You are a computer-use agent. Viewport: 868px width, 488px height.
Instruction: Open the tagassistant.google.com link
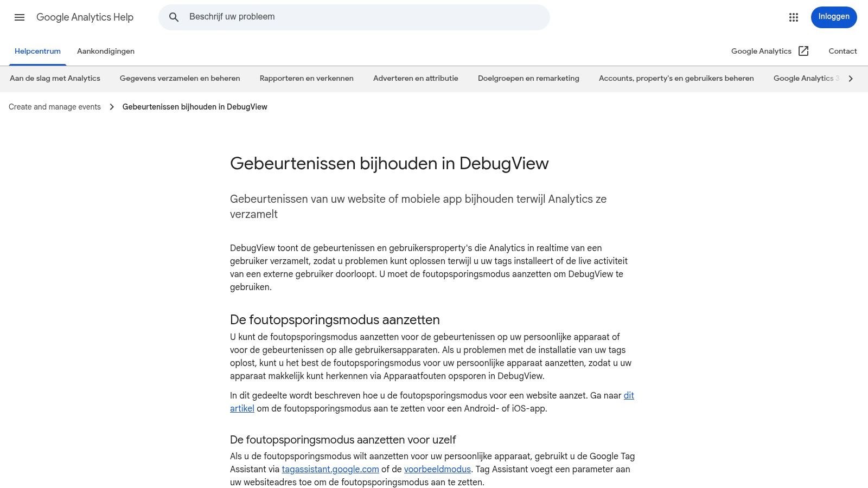330,469
